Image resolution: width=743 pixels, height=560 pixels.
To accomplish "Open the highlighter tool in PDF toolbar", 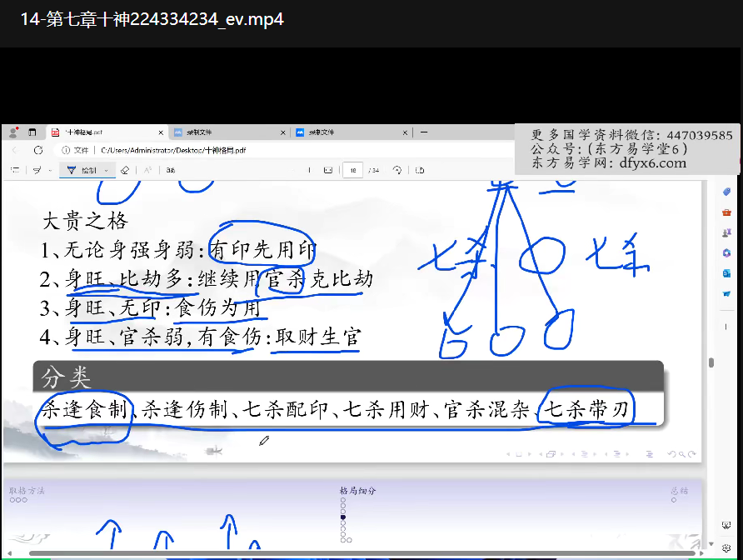I will pyautogui.click(x=37, y=170).
